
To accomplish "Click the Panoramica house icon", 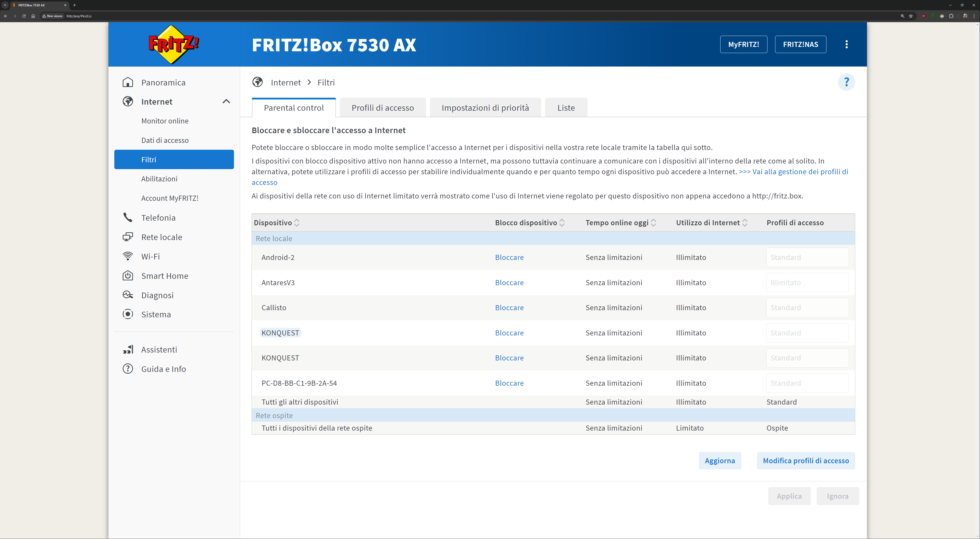I will click(x=128, y=83).
